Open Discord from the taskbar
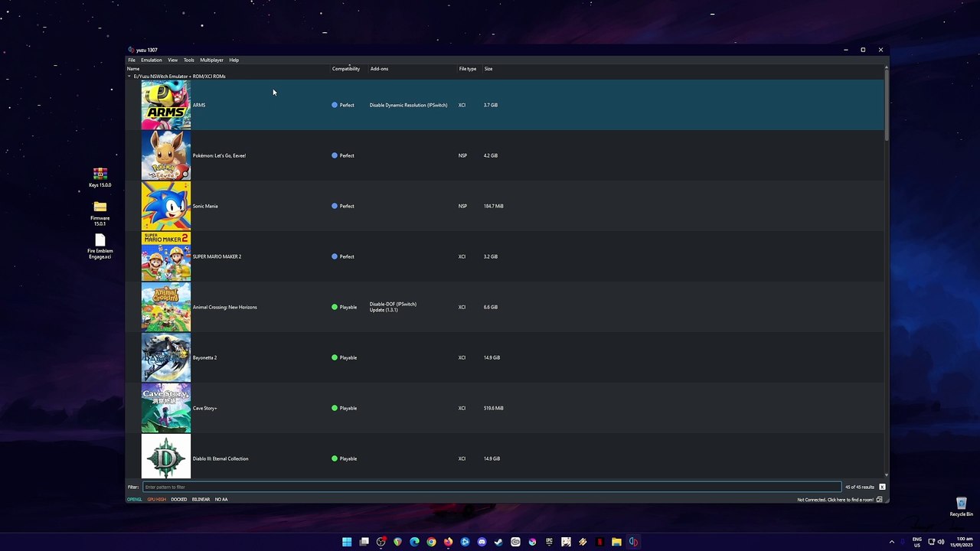Screen dimensions: 980x551 [x=482, y=542]
